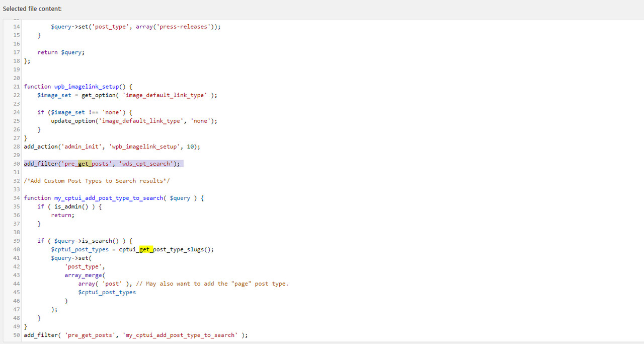Click line number 50 in the gutter
The height and width of the screenshot is (344, 644).
(x=17, y=335)
